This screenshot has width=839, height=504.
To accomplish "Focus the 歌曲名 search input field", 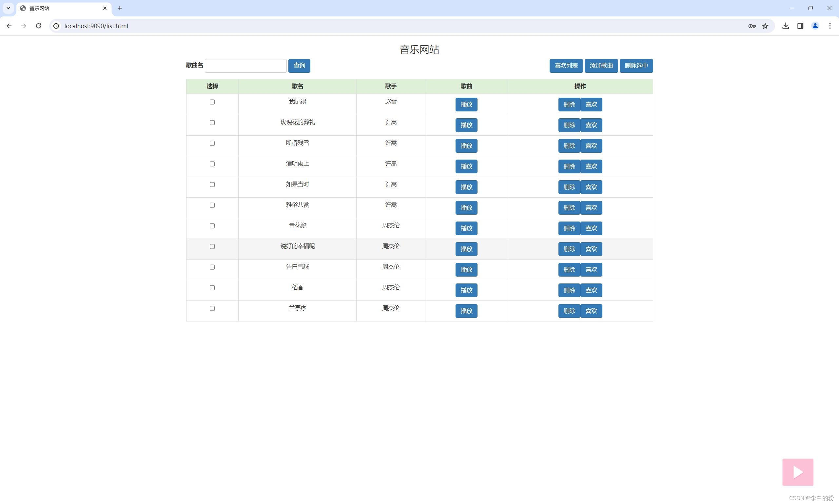I will tap(245, 66).
